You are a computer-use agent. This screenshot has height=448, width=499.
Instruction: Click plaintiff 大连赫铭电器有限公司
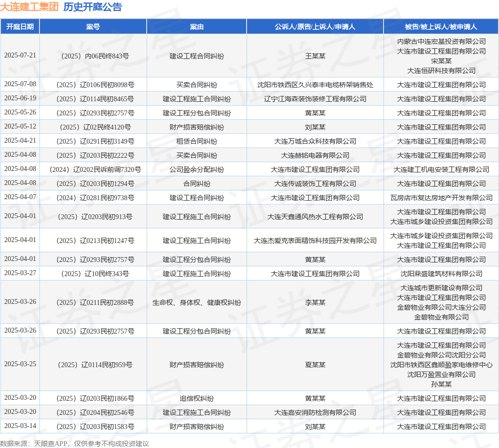click(315, 155)
